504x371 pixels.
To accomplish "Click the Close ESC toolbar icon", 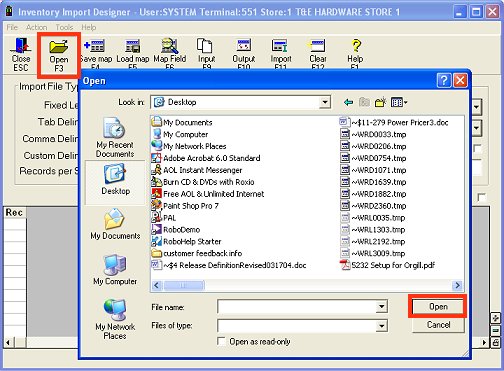I will tap(21, 54).
